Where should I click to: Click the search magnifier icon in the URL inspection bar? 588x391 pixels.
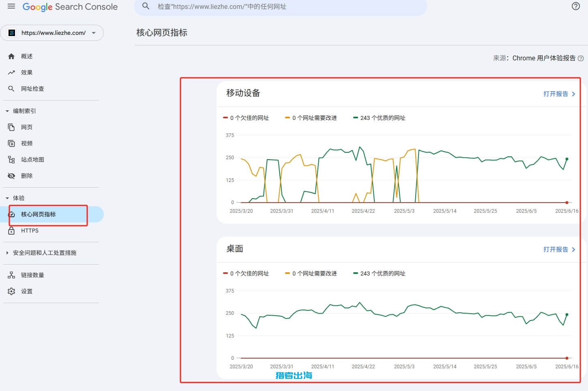[x=146, y=6]
